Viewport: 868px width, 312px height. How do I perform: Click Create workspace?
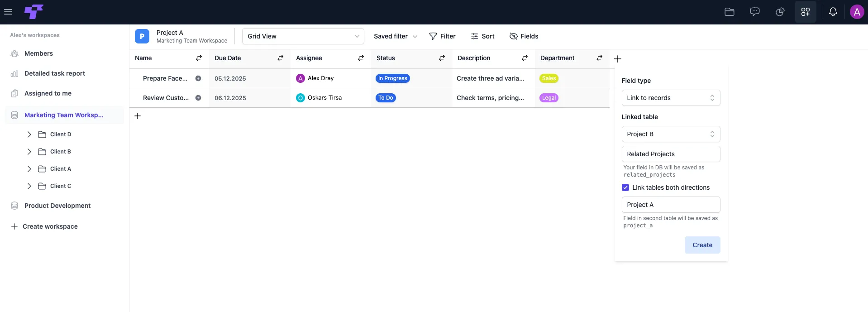pyautogui.click(x=44, y=226)
